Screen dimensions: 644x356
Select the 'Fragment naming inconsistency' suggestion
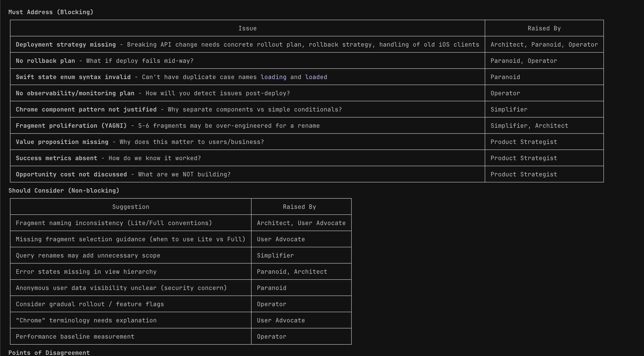[114, 223]
